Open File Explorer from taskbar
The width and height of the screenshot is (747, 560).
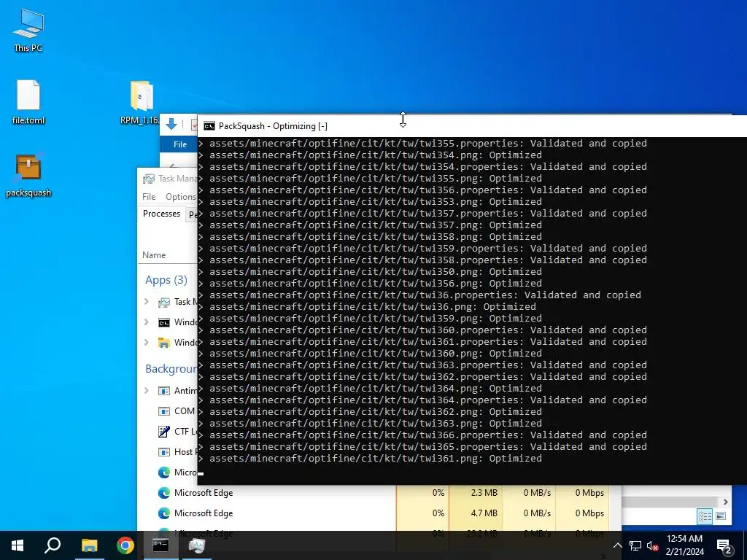[89, 545]
